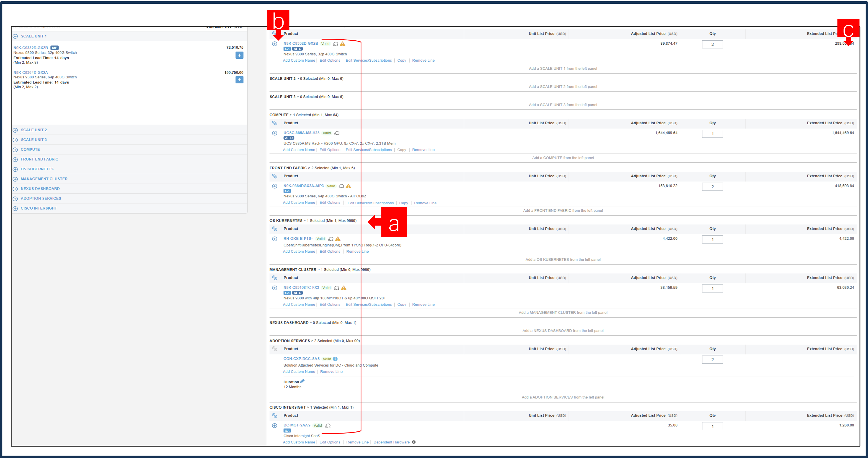Edit Duration using the pencil icon
Viewport: 868px width, 458px height.
(x=302, y=381)
